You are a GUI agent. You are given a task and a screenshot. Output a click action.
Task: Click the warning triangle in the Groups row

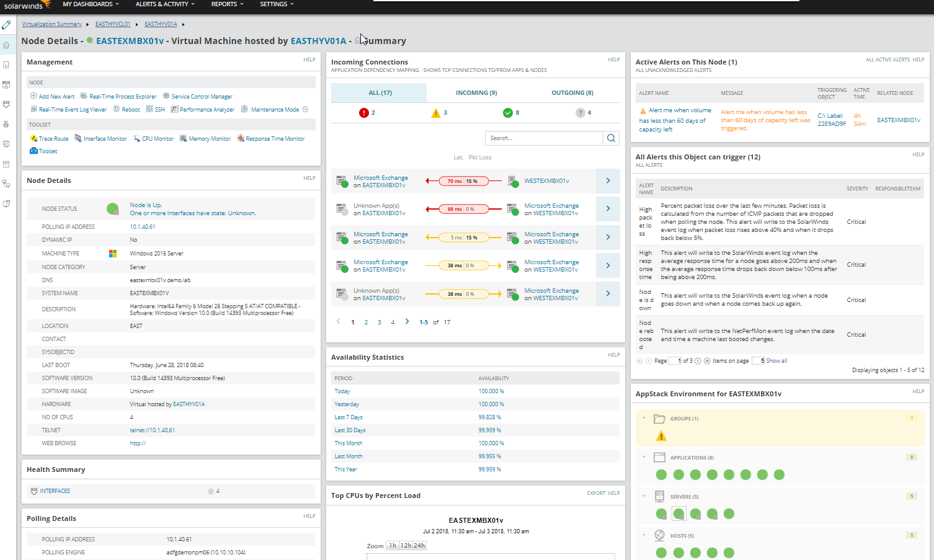tap(662, 436)
